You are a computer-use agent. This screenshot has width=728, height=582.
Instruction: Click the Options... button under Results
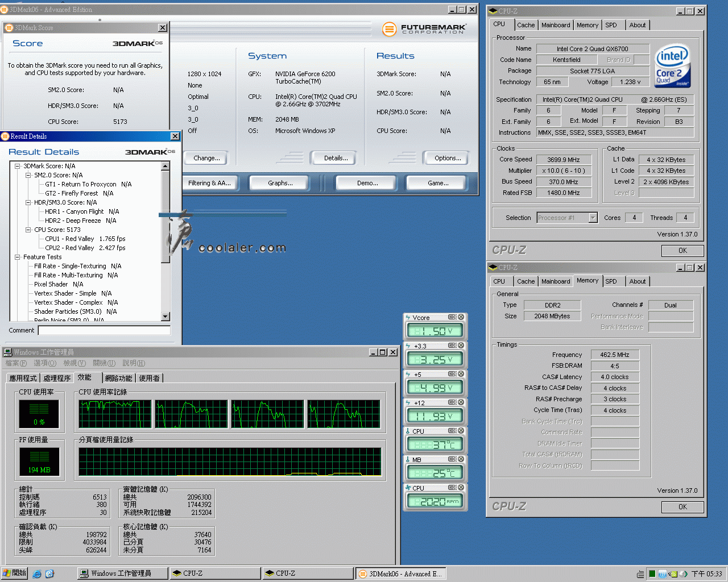pos(448,158)
